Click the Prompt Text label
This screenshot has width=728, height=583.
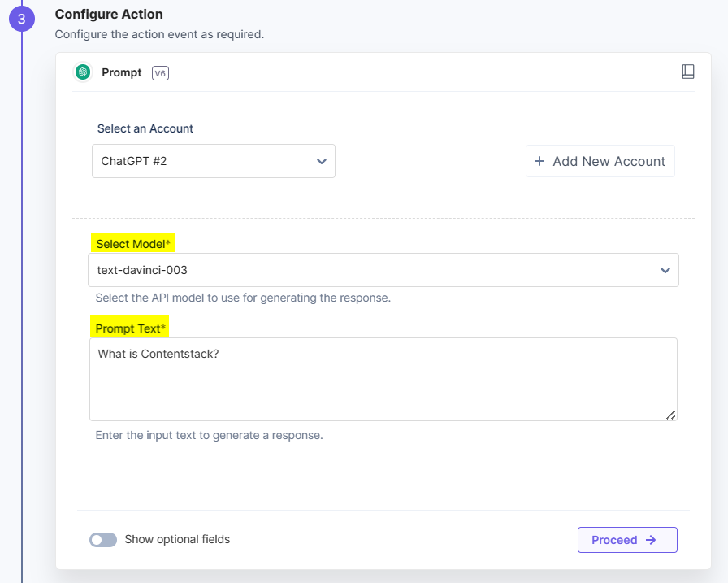pos(130,328)
